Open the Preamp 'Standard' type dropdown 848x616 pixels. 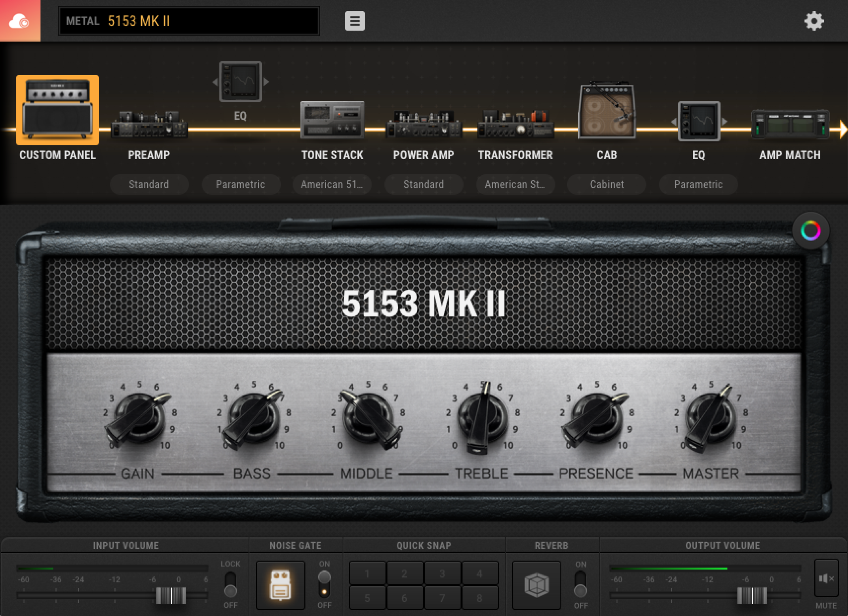click(x=149, y=184)
